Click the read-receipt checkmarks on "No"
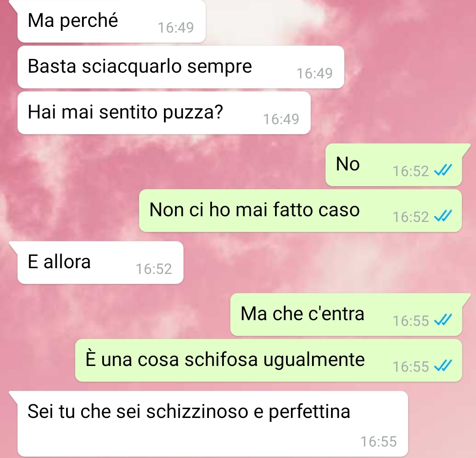 tap(443, 170)
